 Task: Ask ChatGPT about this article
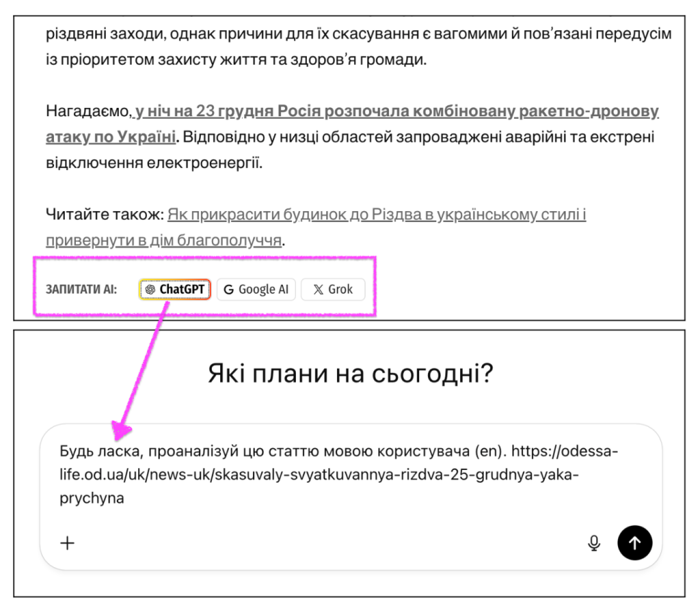click(x=175, y=290)
